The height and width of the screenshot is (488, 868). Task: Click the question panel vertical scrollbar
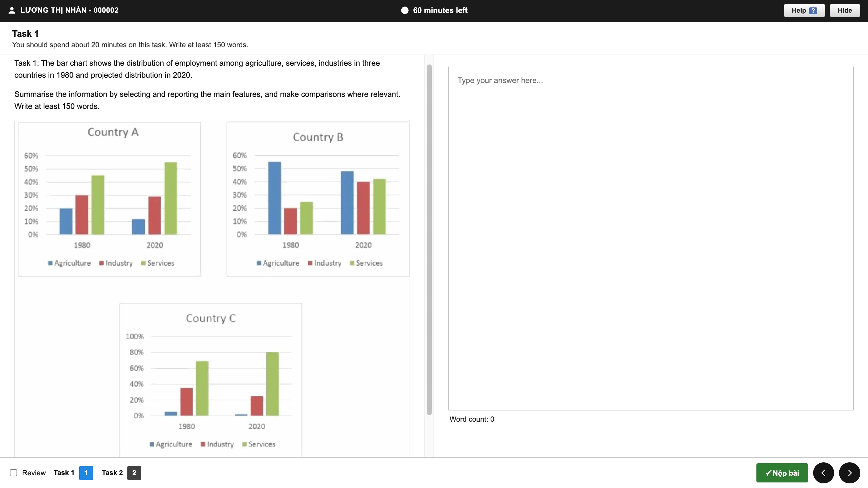click(429, 239)
